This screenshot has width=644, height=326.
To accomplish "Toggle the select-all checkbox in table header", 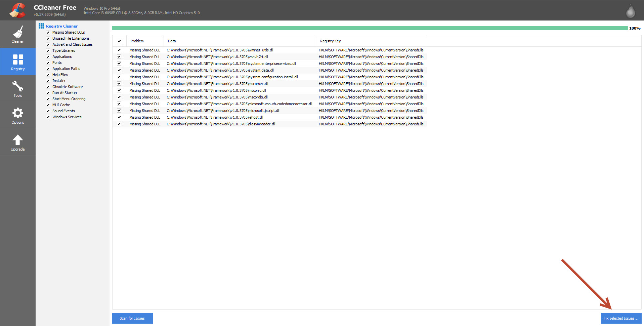I will tap(119, 41).
